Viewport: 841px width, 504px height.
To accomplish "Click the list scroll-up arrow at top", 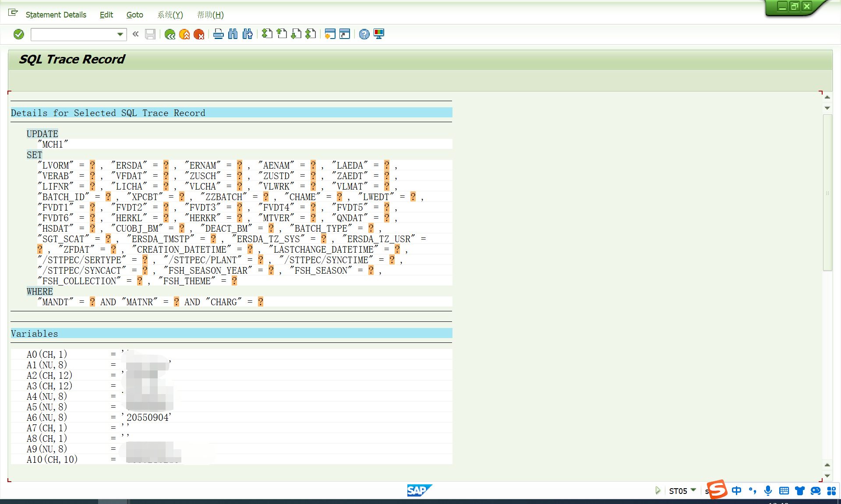I will coord(827,97).
